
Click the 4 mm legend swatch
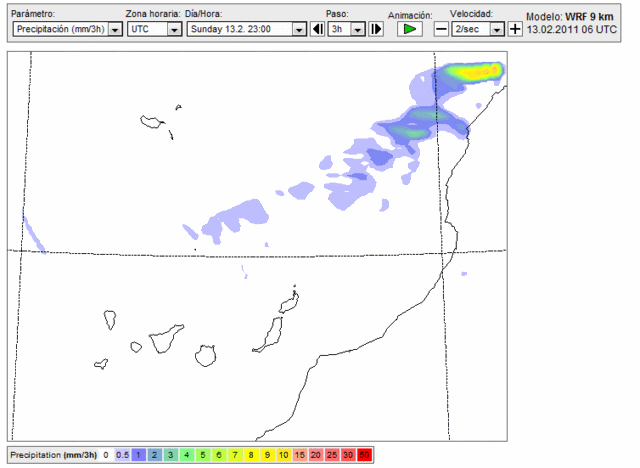click(187, 455)
